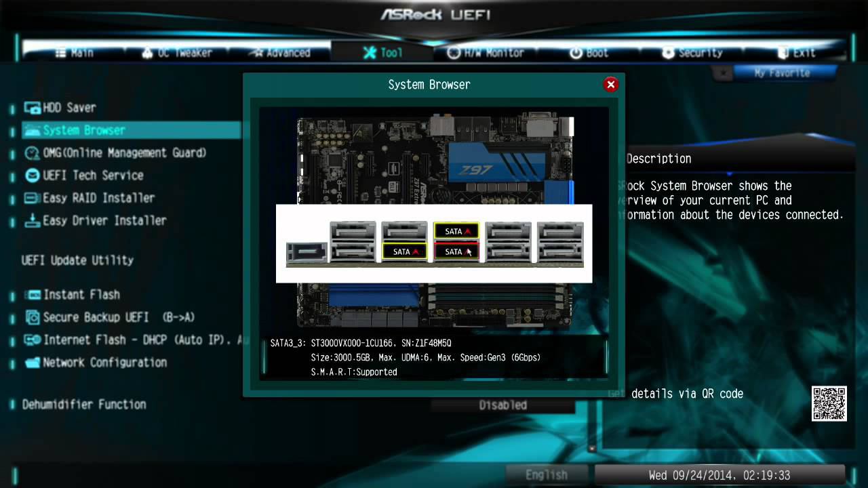
Task: Click the QR code image
Action: click(x=829, y=403)
